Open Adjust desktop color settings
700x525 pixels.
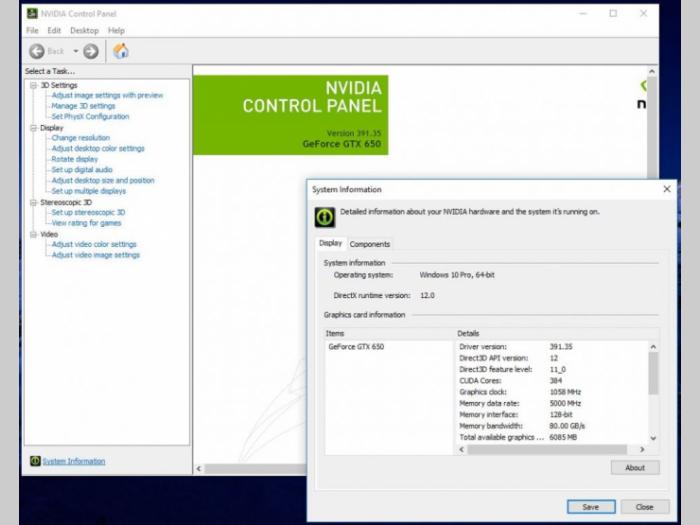tap(98, 148)
